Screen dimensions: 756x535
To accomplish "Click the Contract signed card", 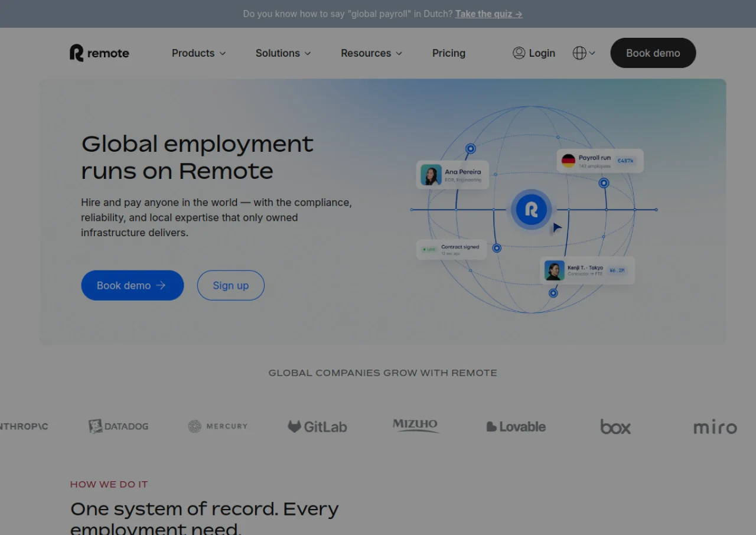I will point(452,249).
